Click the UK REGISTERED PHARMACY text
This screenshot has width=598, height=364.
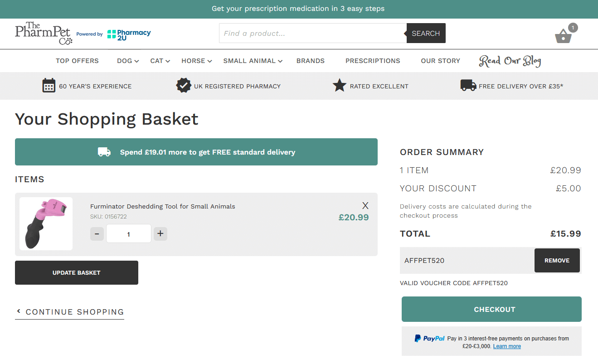point(238,86)
